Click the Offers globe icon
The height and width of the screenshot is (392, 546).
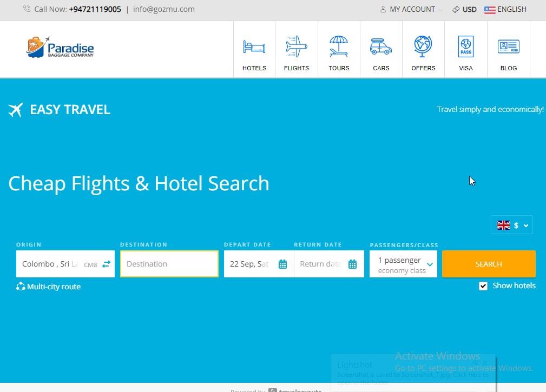[423, 46]
